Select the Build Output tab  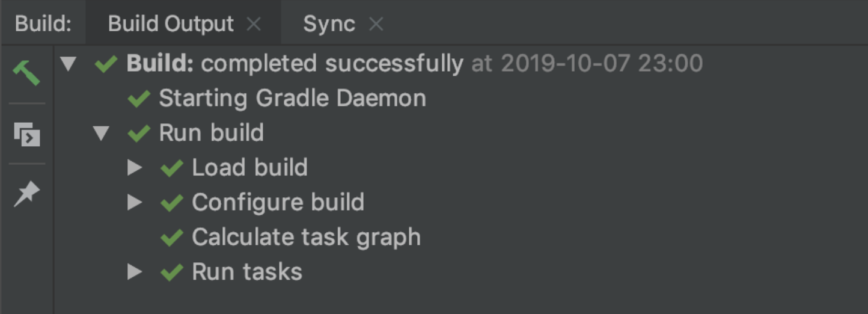point(171,24)
